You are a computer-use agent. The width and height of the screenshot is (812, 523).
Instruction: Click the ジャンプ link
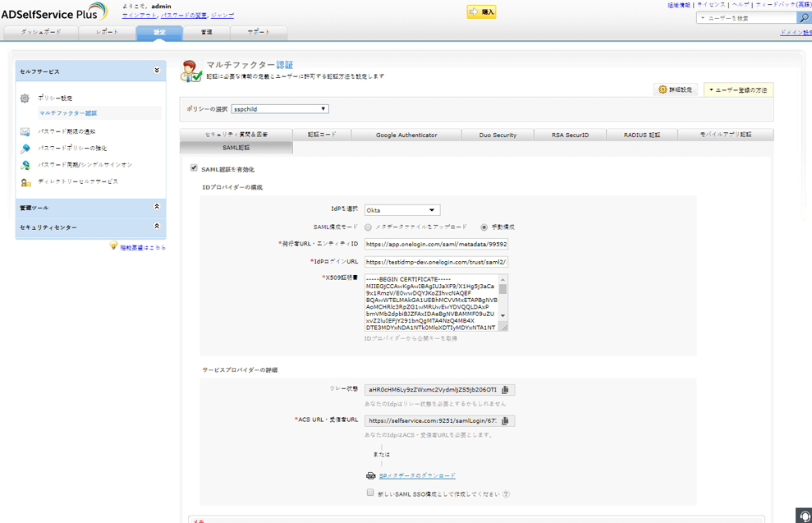click(x=222, y=16)
